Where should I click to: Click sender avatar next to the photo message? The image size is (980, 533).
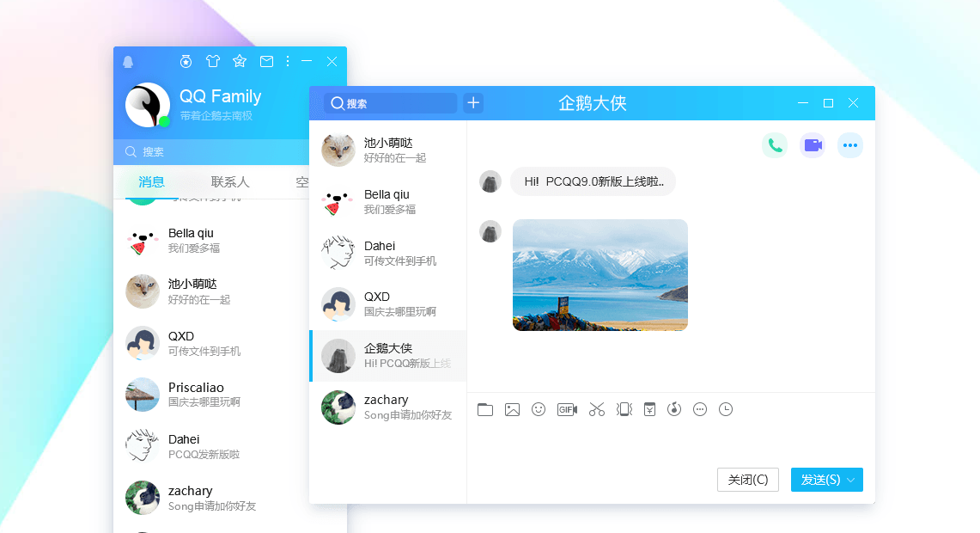click(x=490, y=231)
